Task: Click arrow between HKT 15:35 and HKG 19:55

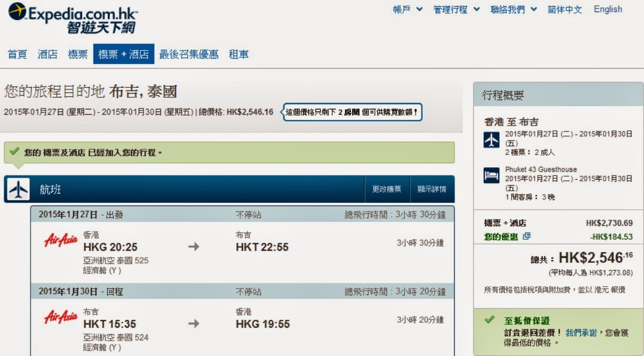Action: pyautogui.click(x=193, y=323)
